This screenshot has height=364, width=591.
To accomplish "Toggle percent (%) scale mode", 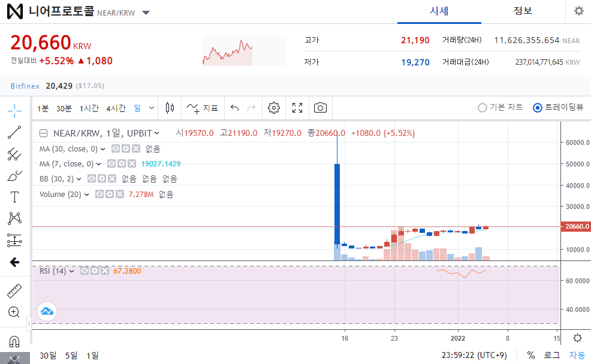I will (x=531, y=355).
